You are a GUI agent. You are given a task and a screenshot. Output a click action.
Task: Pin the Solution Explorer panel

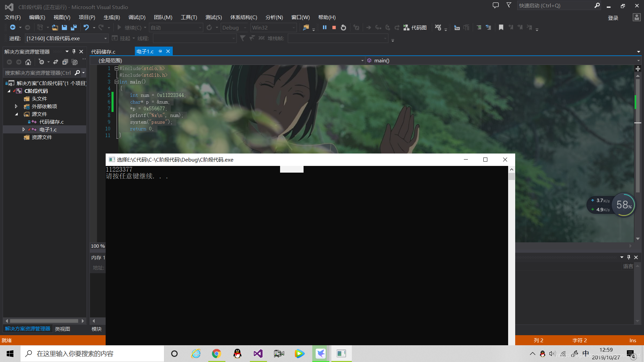[74, 52]
